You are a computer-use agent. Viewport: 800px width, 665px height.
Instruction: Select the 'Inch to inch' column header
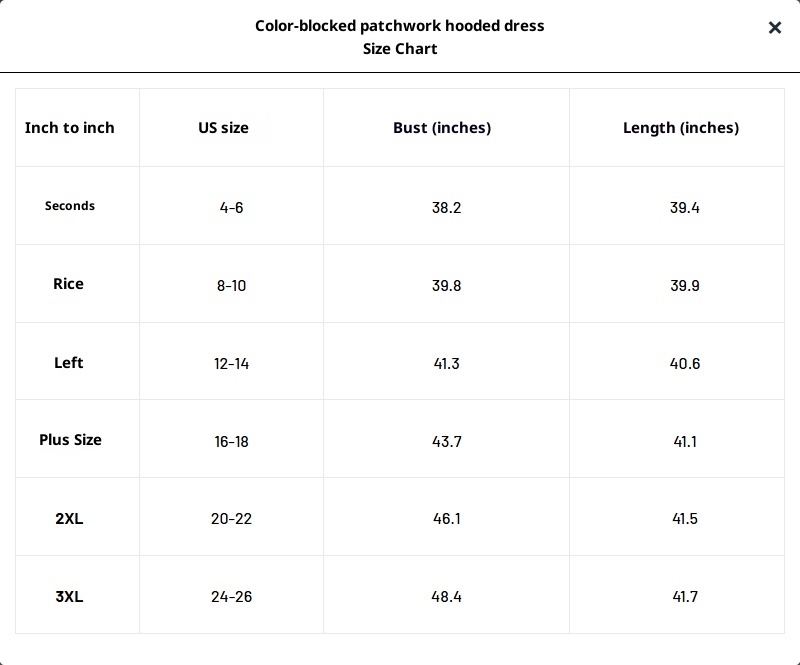coord(70,128)
